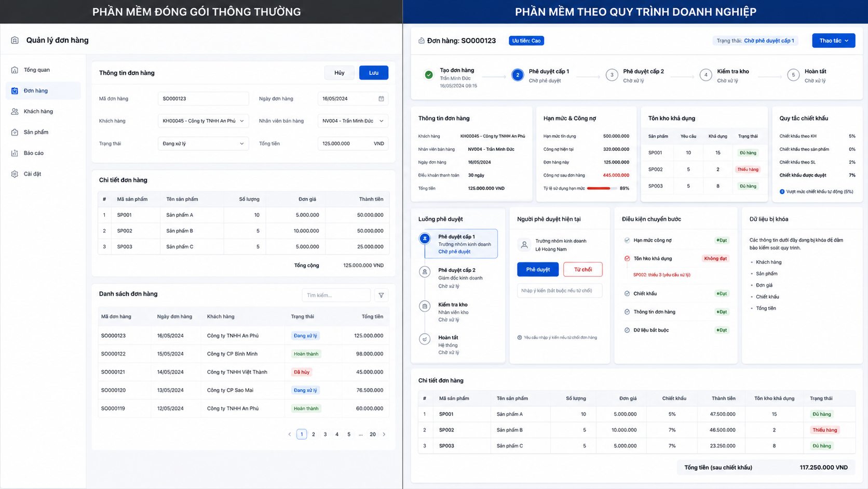Click order icon beside Đơn hàng: SO000123

coord(421,41)
